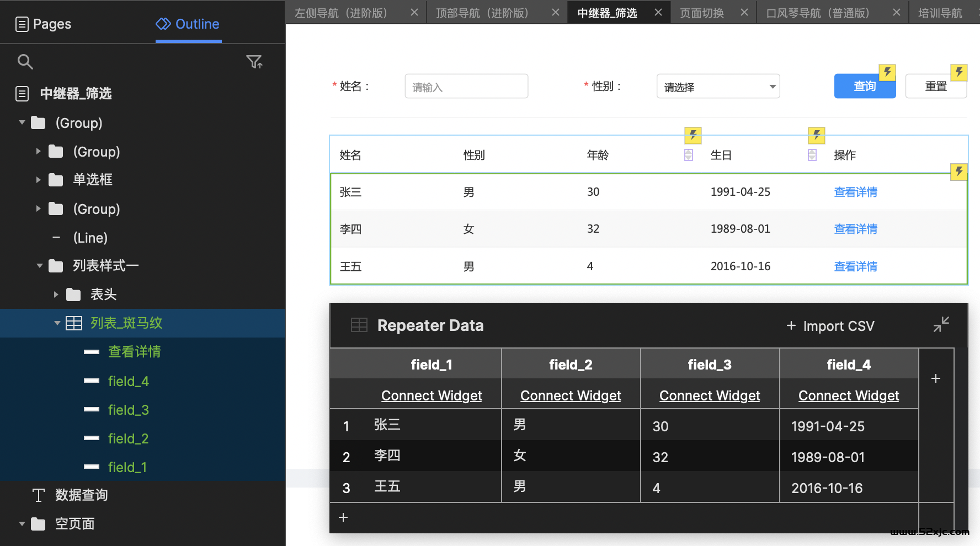Click the sort icon beside 生日 header
980x546 pixels.
coord(812,155)
